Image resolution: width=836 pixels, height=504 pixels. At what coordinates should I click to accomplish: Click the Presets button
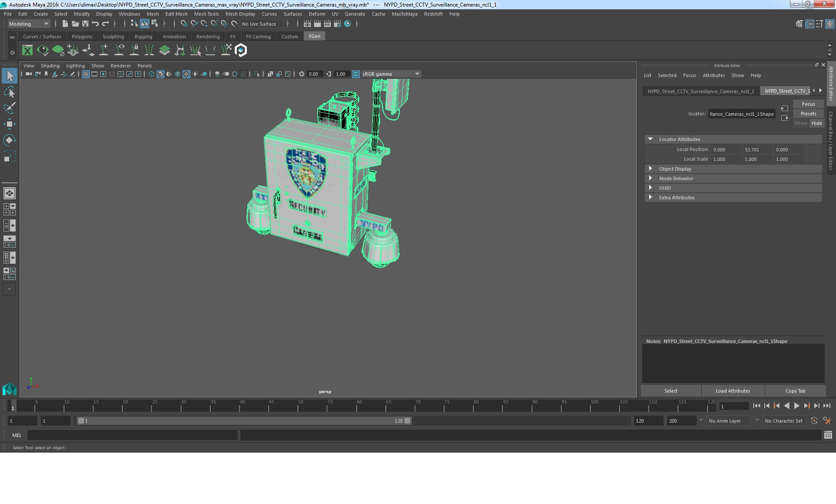pyautogui.click(x=808, y=114)
